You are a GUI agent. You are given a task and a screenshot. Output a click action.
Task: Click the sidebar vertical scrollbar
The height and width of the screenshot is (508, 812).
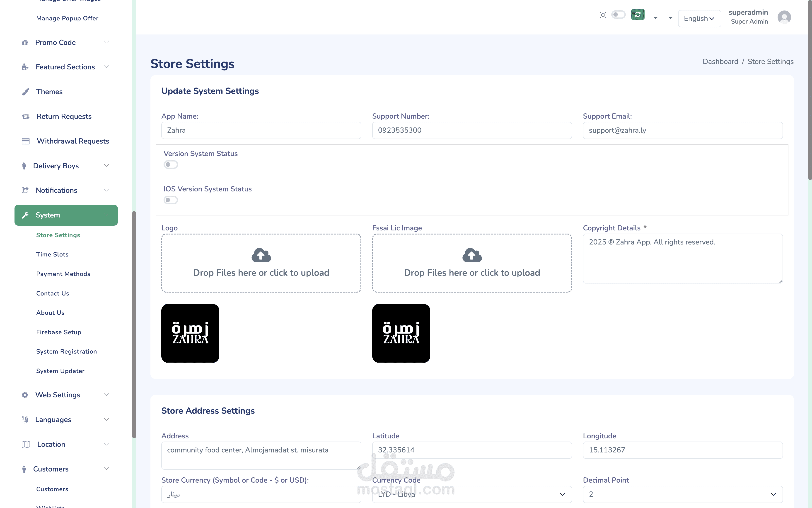[134, 325]
